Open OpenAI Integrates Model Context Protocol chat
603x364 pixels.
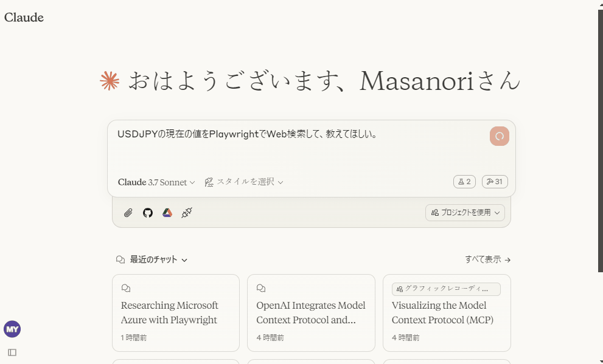(311, 313)
